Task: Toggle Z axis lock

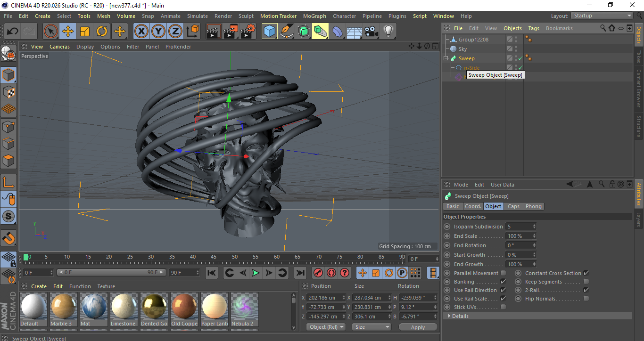Action: click(x=175, y=32)
